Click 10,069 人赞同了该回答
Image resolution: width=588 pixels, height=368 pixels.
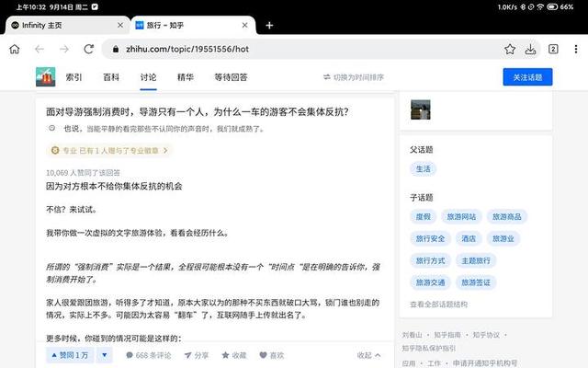click(x=83, y=173)
